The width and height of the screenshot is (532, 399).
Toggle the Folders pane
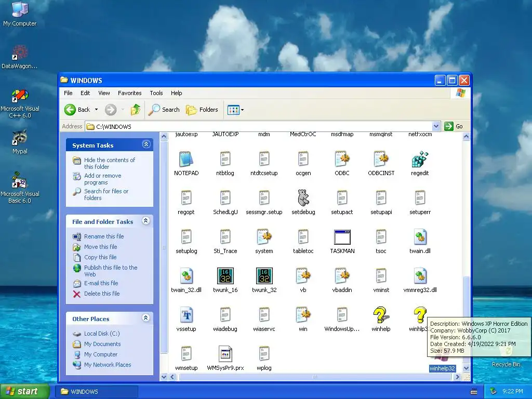[202, 110]
